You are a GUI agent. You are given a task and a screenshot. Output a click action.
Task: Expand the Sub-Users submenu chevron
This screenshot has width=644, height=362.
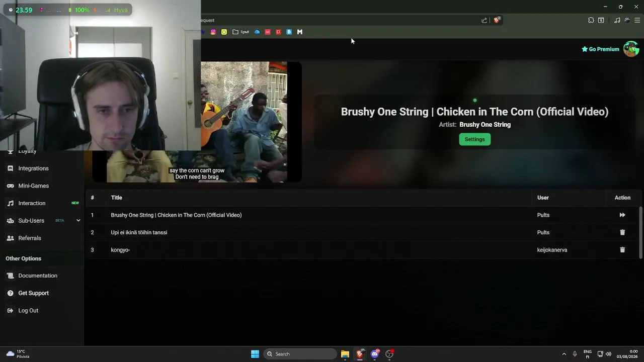pyautogui.click(x=78, y=221)
